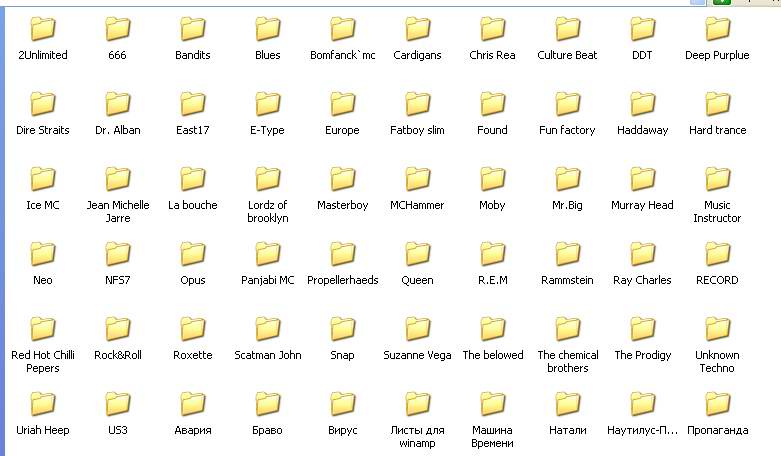Select the Chris Rea folder icon

point(493,28)
